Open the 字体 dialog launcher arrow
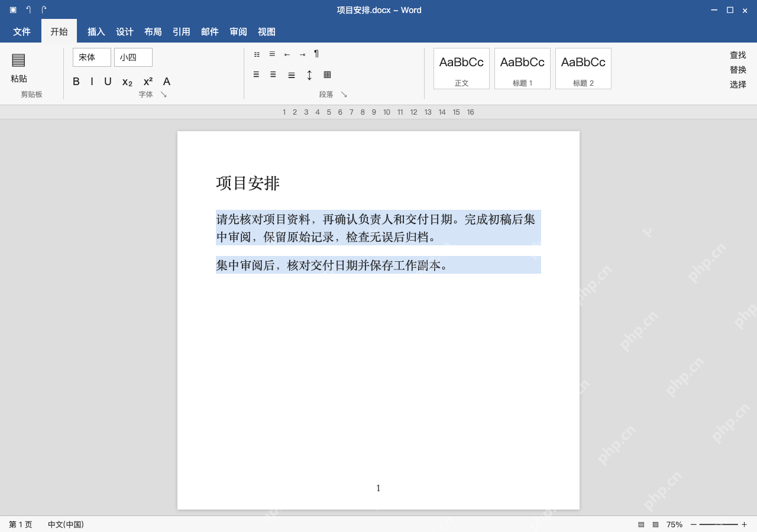 tap(164, 95)
